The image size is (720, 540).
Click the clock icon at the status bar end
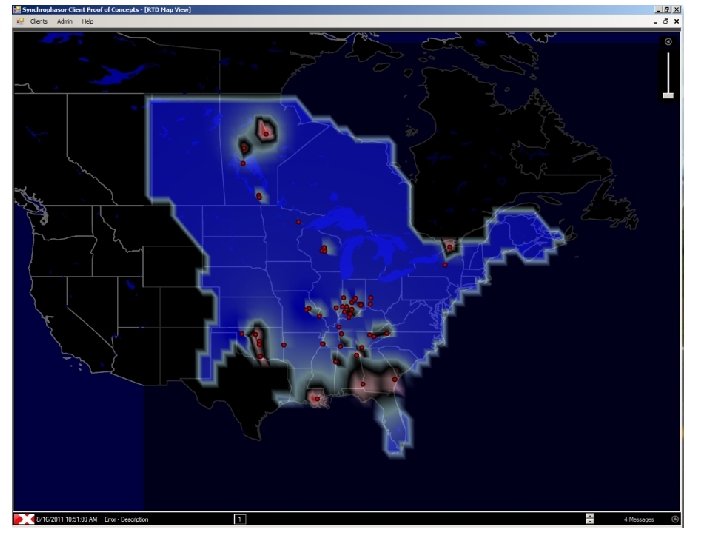tap(675, 519)
